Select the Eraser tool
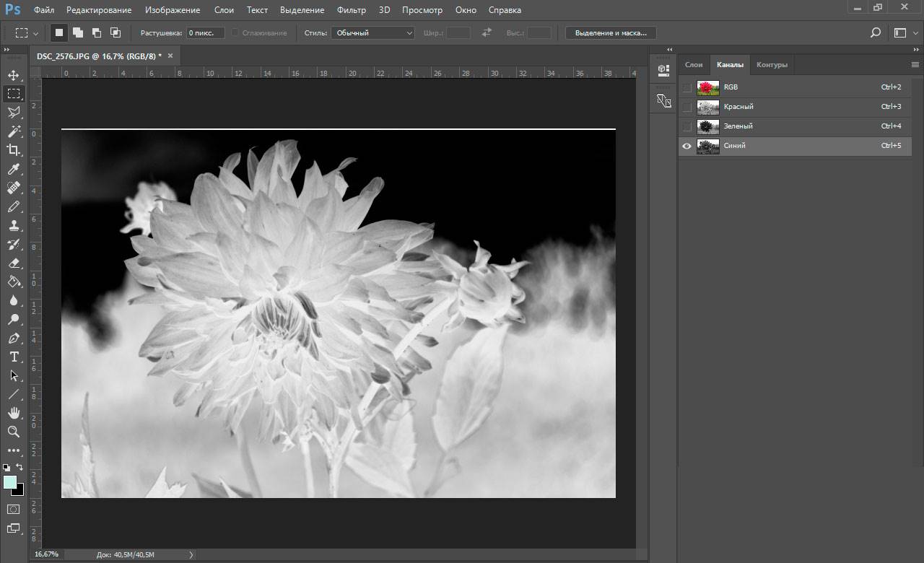The width and height of the screenshot is (924, 563). (14, 263)
